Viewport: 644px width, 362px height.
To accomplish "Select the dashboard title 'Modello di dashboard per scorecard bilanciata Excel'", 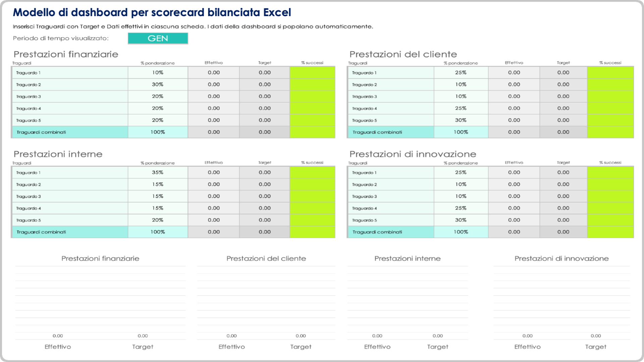I will click(x=152, y=12).
